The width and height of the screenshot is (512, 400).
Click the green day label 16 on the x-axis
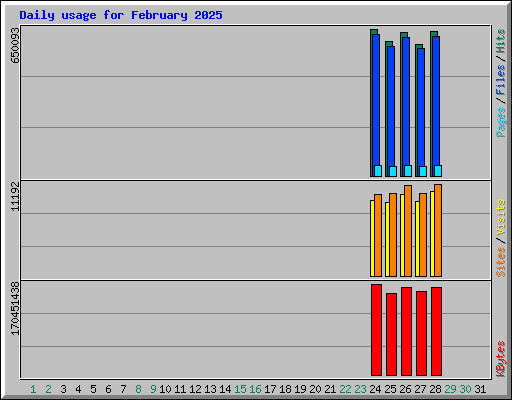pos(255,389)
